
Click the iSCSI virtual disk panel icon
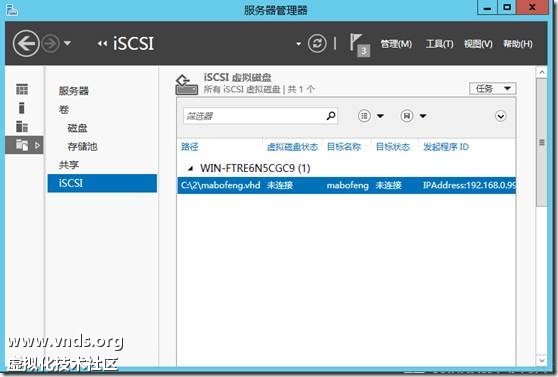(x=186, y=85)
